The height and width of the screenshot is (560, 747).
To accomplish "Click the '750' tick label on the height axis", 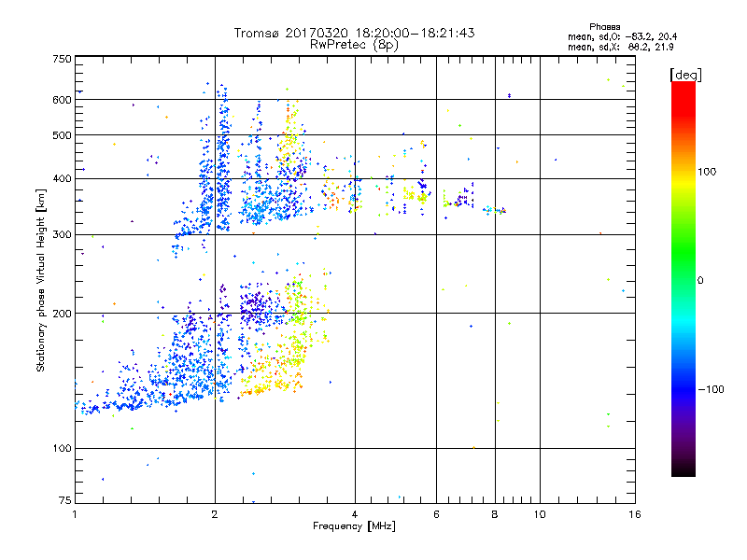I will (x=62, y=59).
